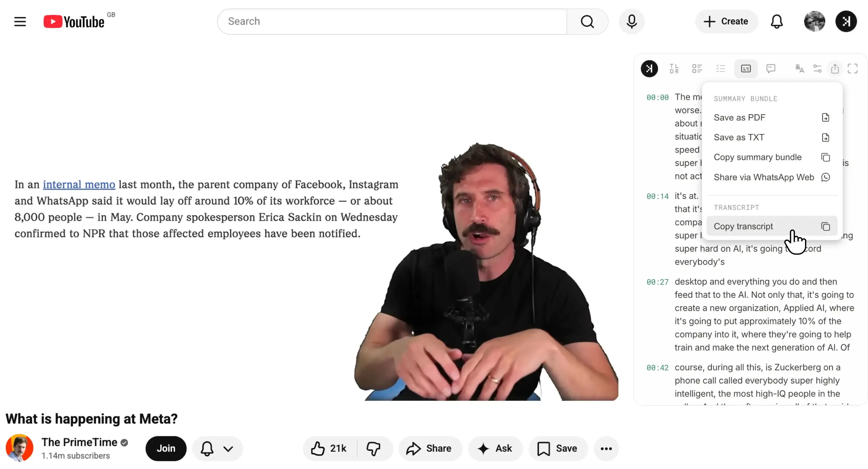Click the internal memo hyperlink in video
This screenshot has width=868, height=469.
[79, 185]
